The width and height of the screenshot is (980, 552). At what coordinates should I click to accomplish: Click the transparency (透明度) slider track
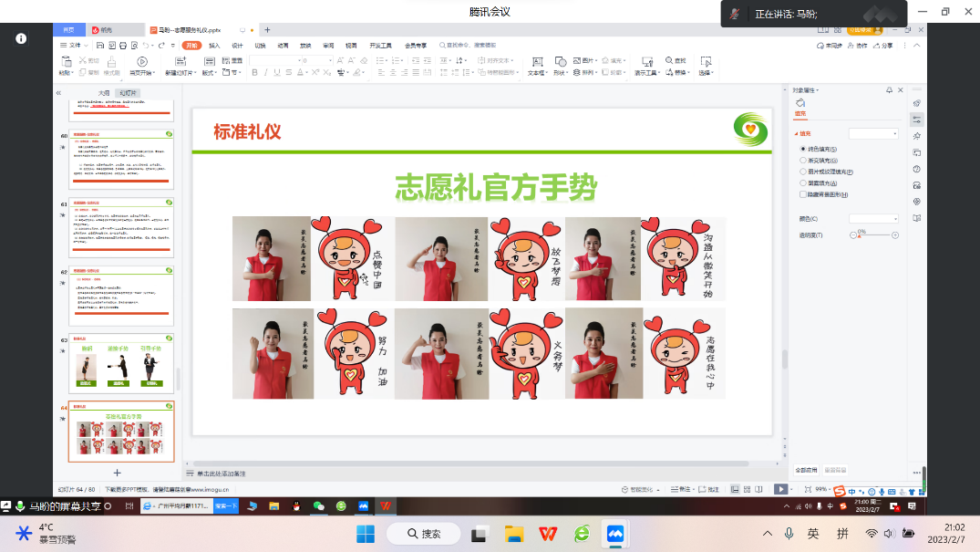pos(875,235)
